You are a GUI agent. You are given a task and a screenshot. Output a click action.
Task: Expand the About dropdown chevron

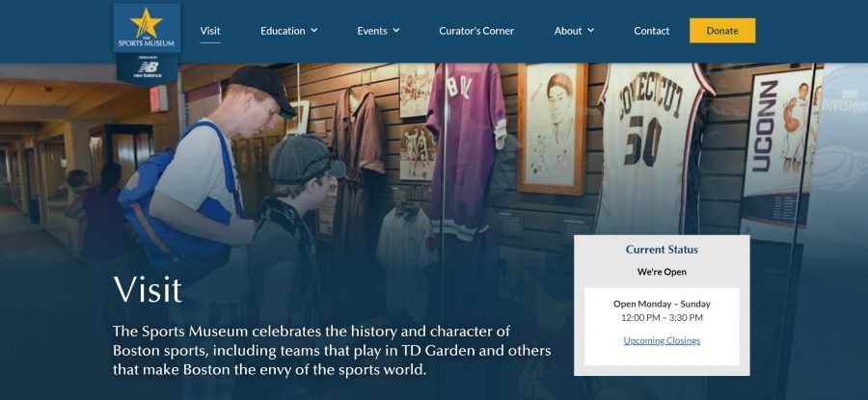coord(590,31)
